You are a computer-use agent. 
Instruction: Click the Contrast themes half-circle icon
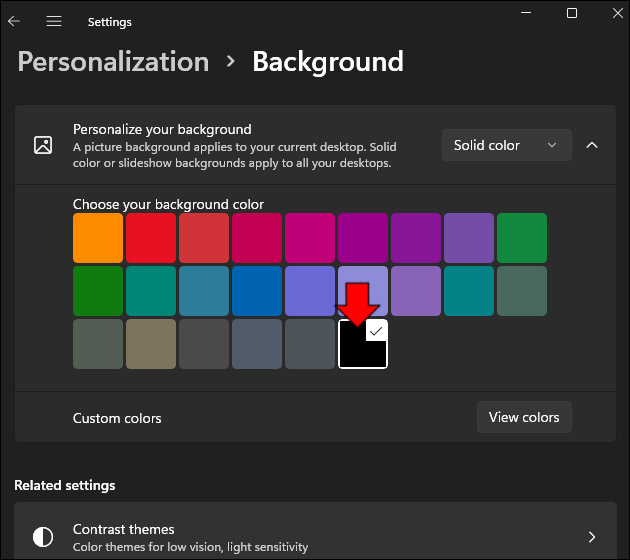(x=43, y=537)
